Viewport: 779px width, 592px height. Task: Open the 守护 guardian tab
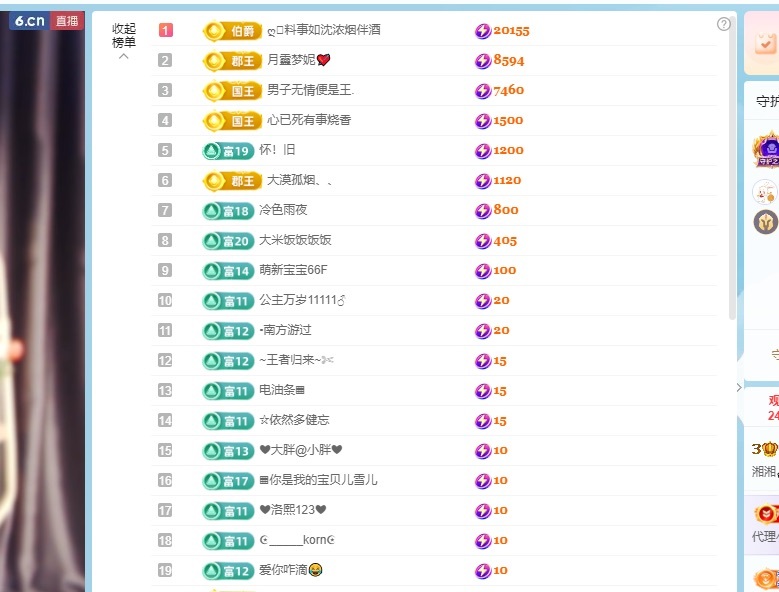coord(767,101)
